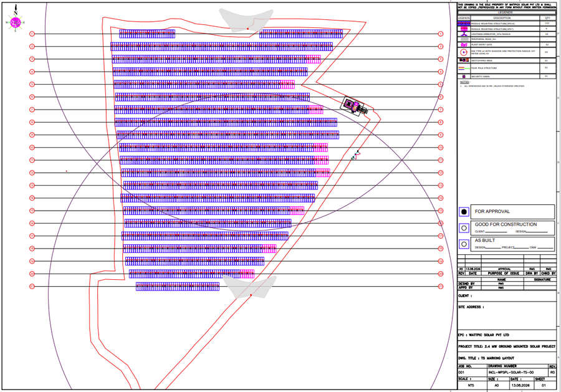Select the switchyard equipment block on the site plan
Screen dimensions: 561x392
pos(353,106)
